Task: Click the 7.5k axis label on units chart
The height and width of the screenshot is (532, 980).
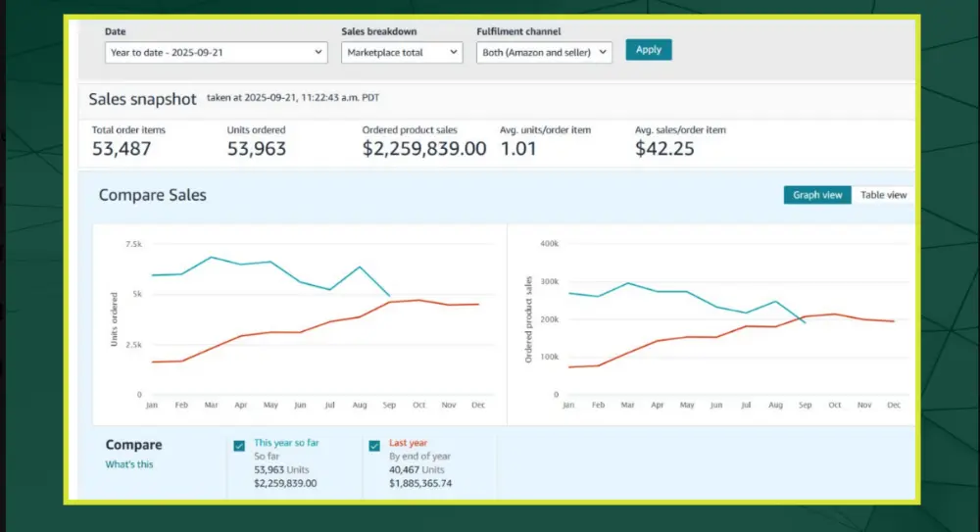Action: (133, 244)
